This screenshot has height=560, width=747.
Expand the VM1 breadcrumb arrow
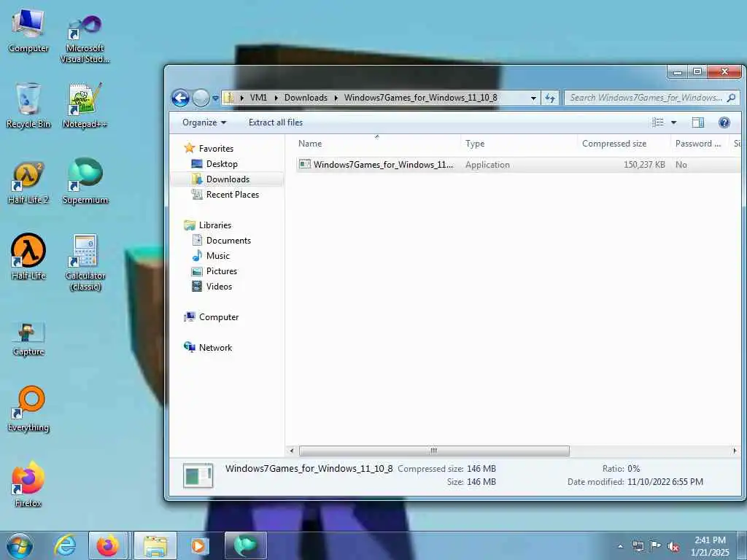pyautogui.click(x=276, y=98)
